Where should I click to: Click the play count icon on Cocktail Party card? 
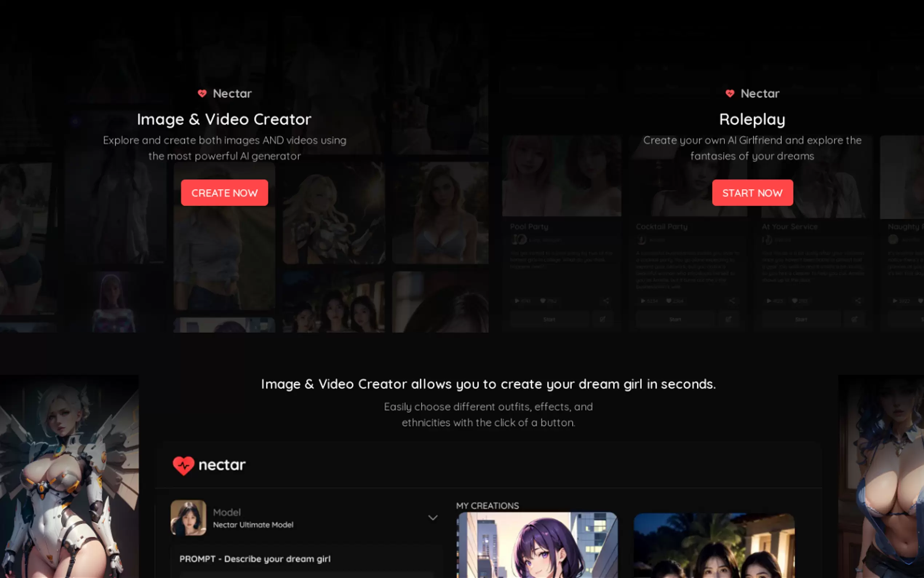(x=643, y=301)
